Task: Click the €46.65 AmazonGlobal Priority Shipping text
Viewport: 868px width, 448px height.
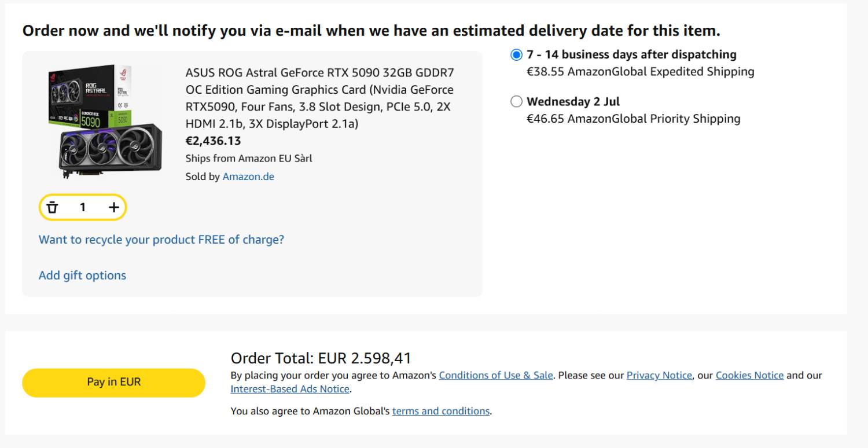Action: 634,119
